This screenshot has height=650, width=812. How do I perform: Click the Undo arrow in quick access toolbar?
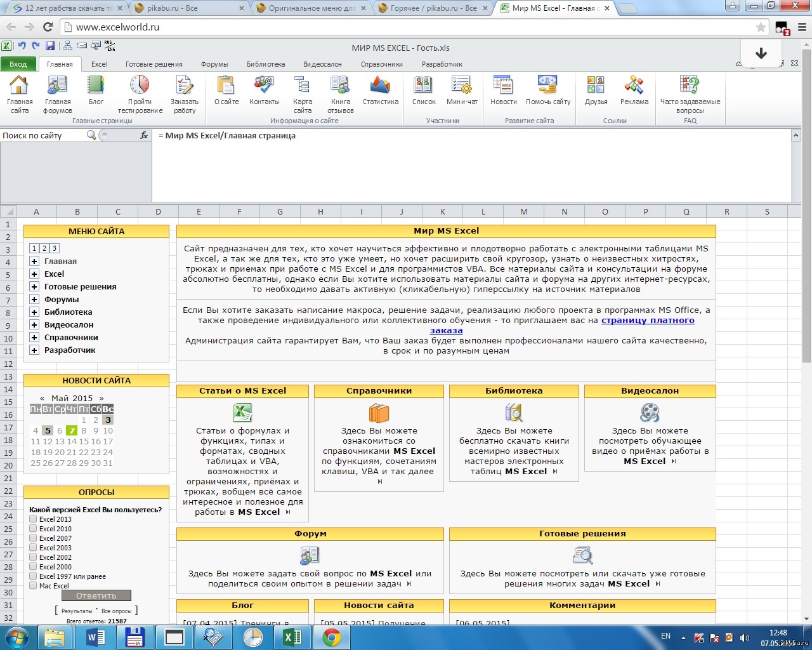22,46
